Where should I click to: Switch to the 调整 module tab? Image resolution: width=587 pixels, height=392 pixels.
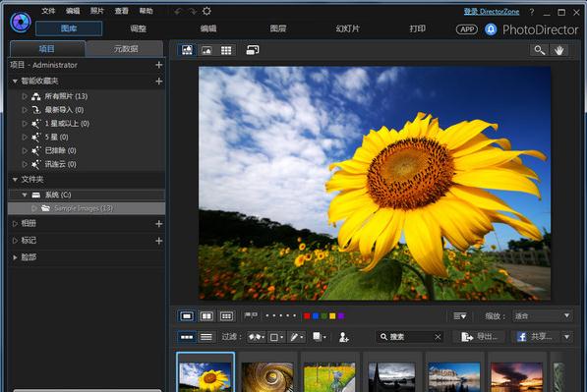tap(138, 28)
